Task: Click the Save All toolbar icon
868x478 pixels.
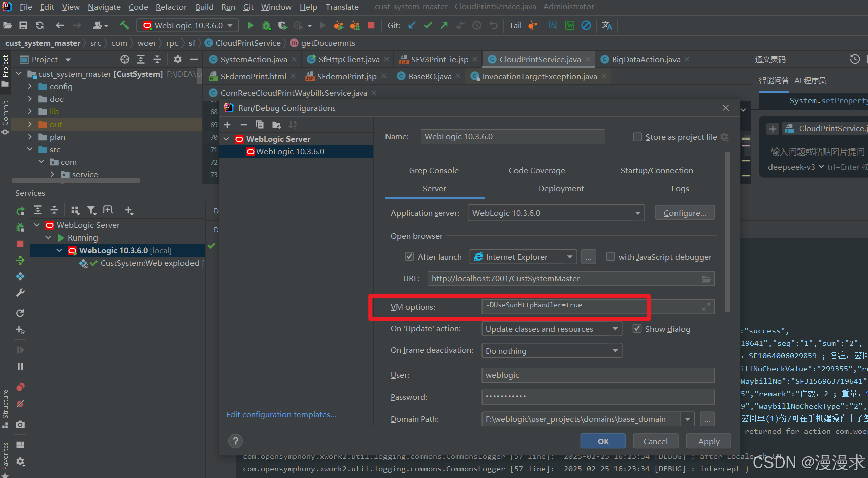Action: point(23,25)
